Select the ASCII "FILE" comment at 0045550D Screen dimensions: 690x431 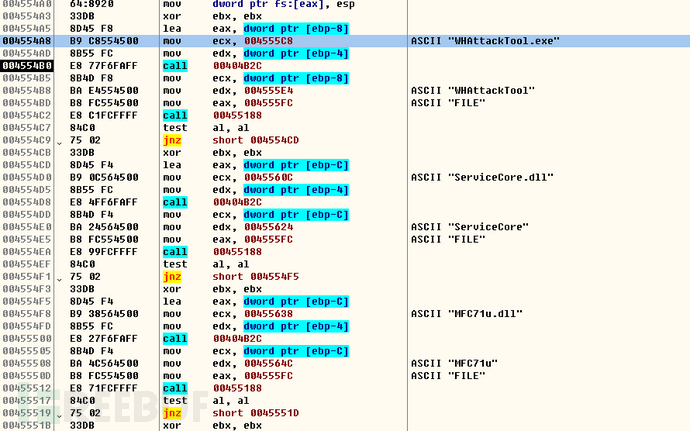coord(448,376)
